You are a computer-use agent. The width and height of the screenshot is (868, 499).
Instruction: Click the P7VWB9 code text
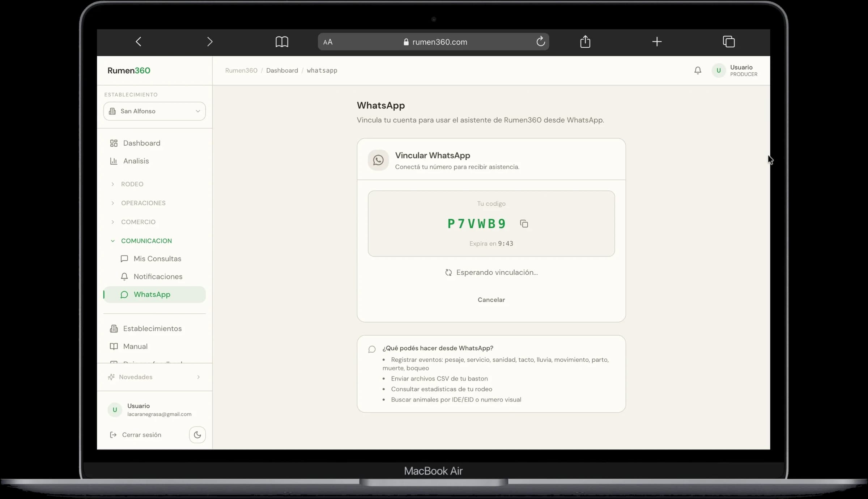coord(477,224)
